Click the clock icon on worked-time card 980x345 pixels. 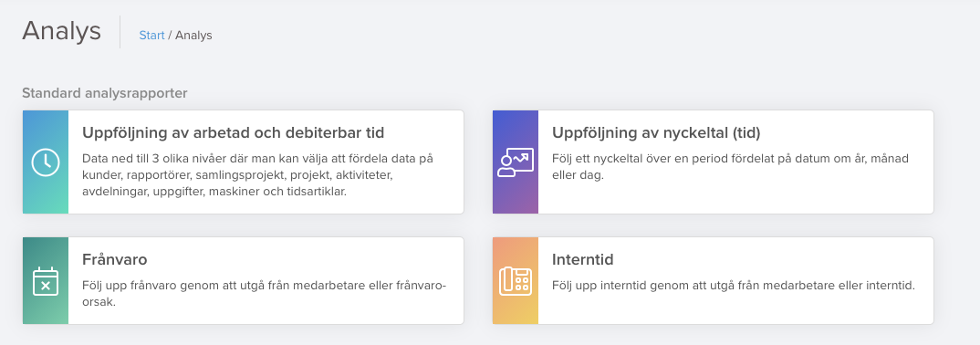pyautogui.click(x=46, y=162)
